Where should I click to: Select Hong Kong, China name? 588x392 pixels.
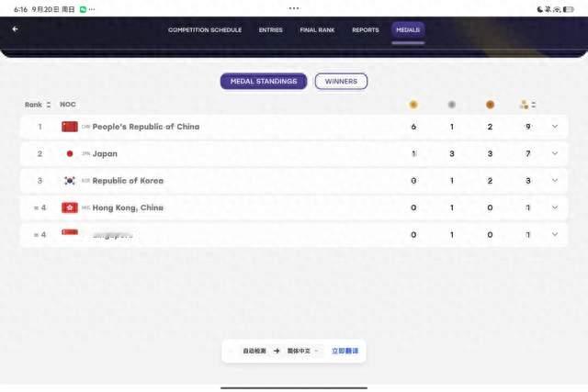tap(128, 207)
